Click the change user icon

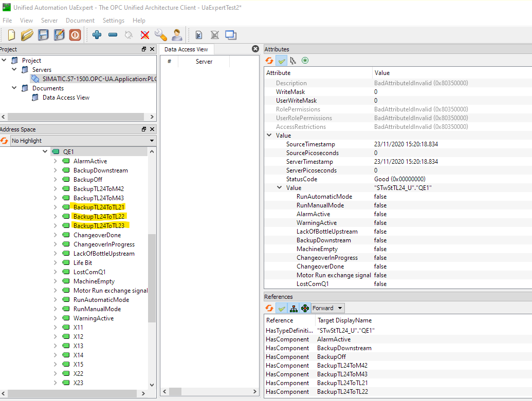(x=177, y=34)
